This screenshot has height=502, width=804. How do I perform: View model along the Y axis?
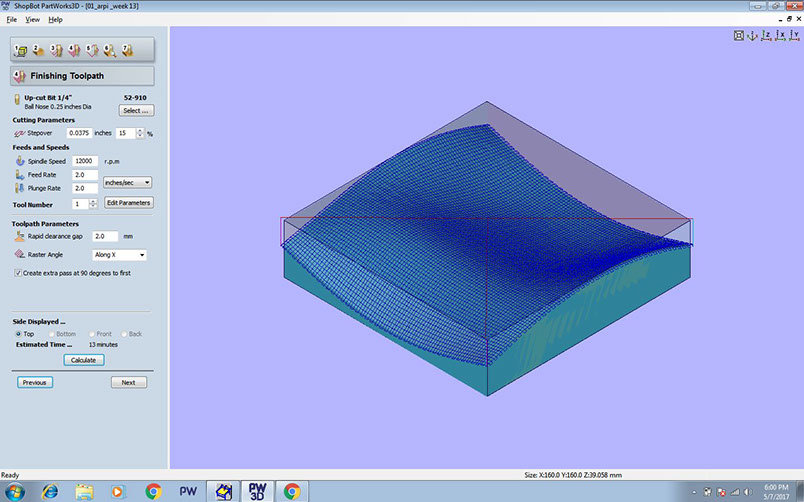794,35
